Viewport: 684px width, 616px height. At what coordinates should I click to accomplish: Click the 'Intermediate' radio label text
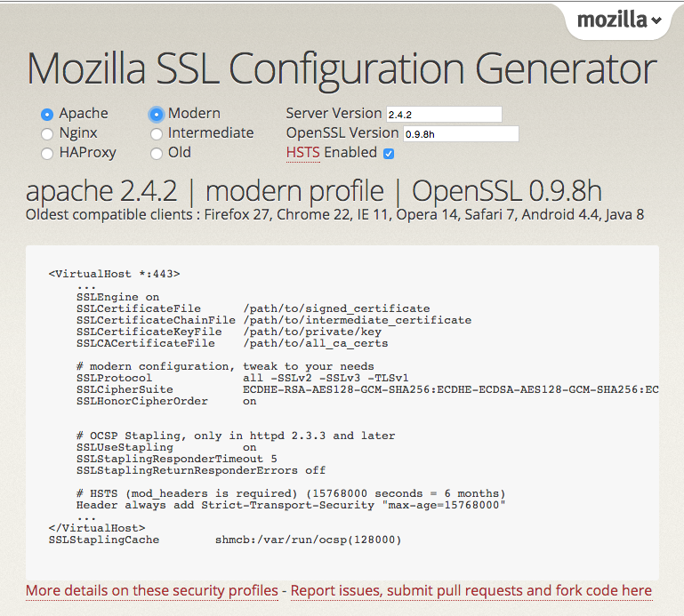pos(211,133)
